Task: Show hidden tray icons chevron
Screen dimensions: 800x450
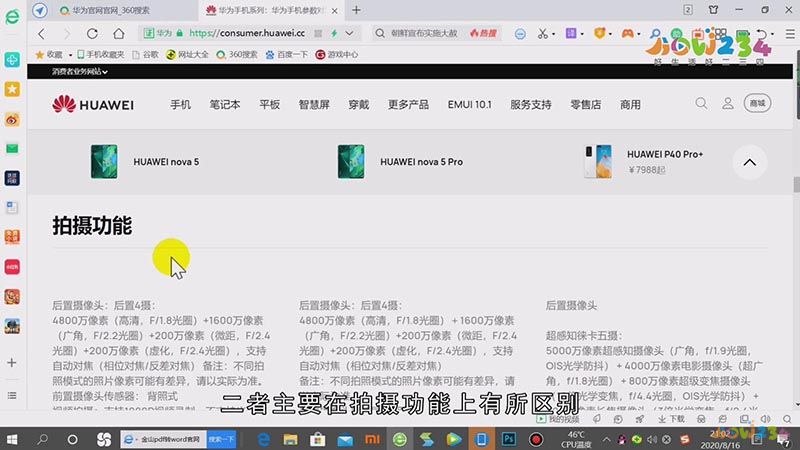Action: (606, 439)
